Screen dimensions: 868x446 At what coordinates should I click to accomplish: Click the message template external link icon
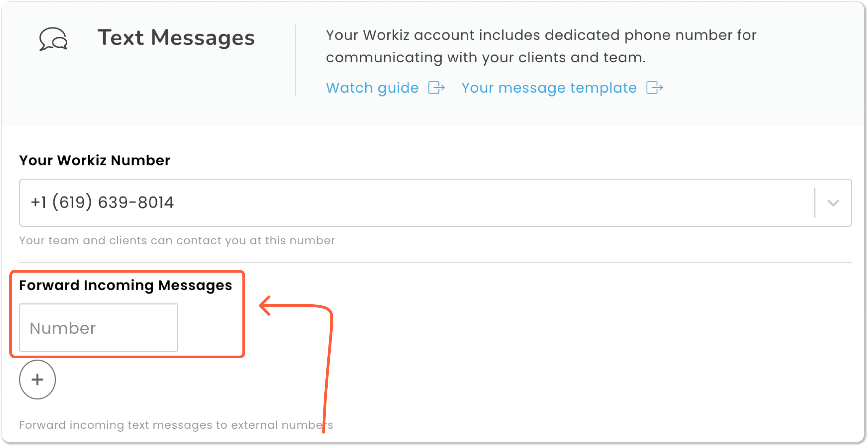[655, 88]
